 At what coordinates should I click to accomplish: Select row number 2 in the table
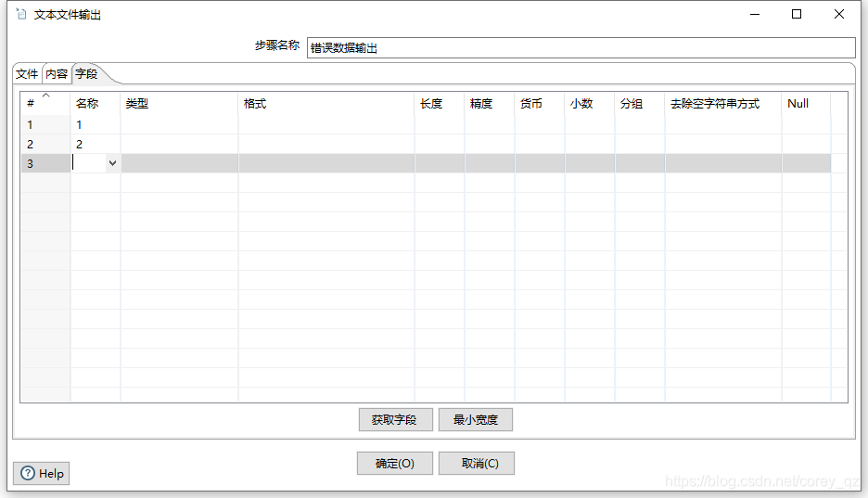(45, 144)
